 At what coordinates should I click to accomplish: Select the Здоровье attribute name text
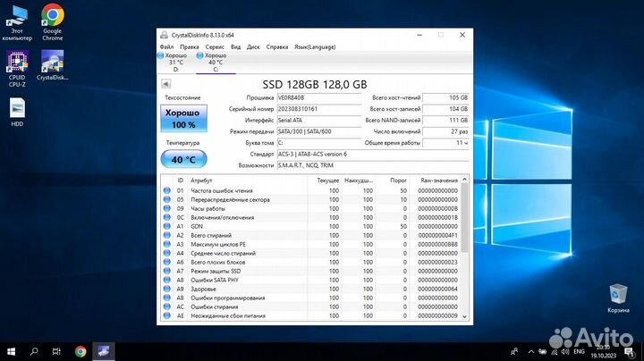[203, 289]
